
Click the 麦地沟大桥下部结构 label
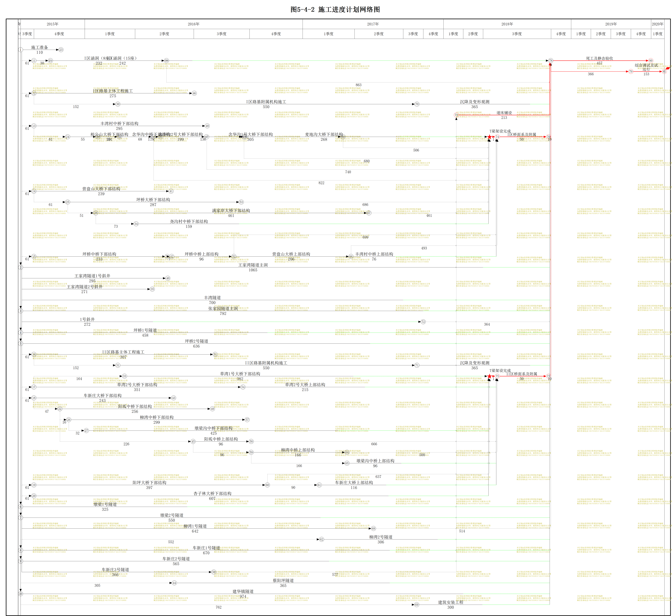click(x=324, y=134)
